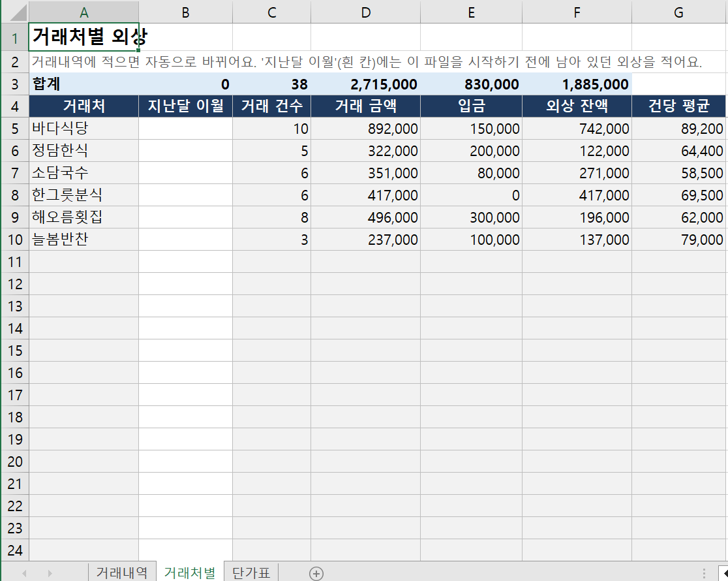
Task: Select column G header
Action: click(678, 12)
